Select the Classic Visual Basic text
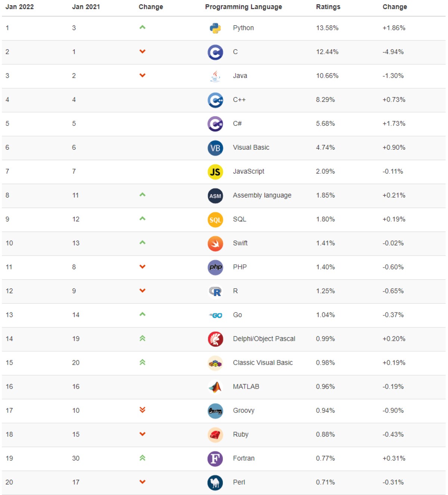Viewport: 448px width, 495px height. 263,362
